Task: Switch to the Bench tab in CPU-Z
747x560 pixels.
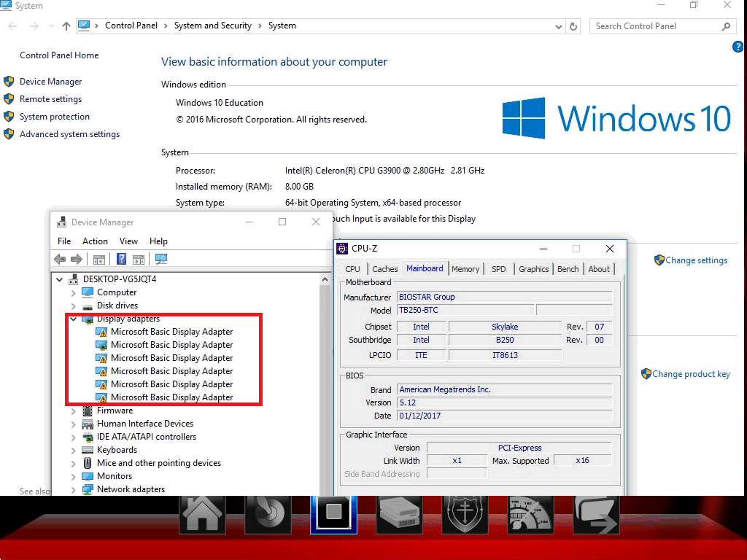Action: (x=568, y=269)
